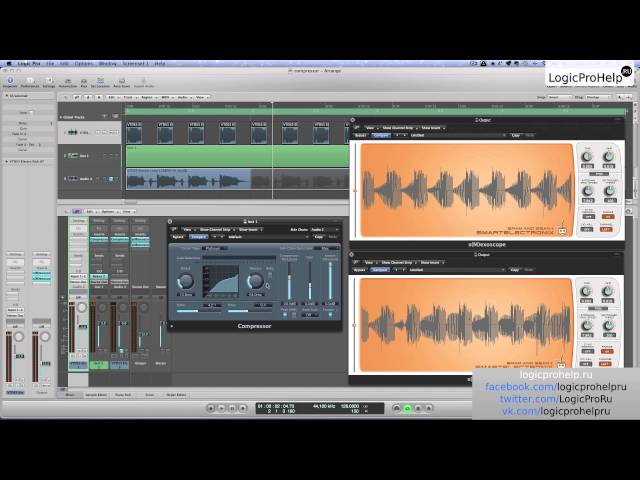Open project Settings from the toolbar
Screen dimensions: 640x480
pyautogui.click(x=49, y=81)
